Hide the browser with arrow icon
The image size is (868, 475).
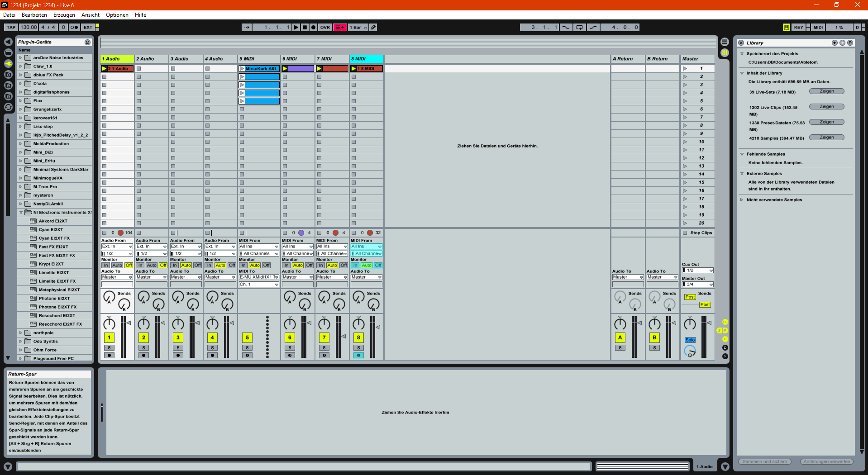tap(8, 42)
